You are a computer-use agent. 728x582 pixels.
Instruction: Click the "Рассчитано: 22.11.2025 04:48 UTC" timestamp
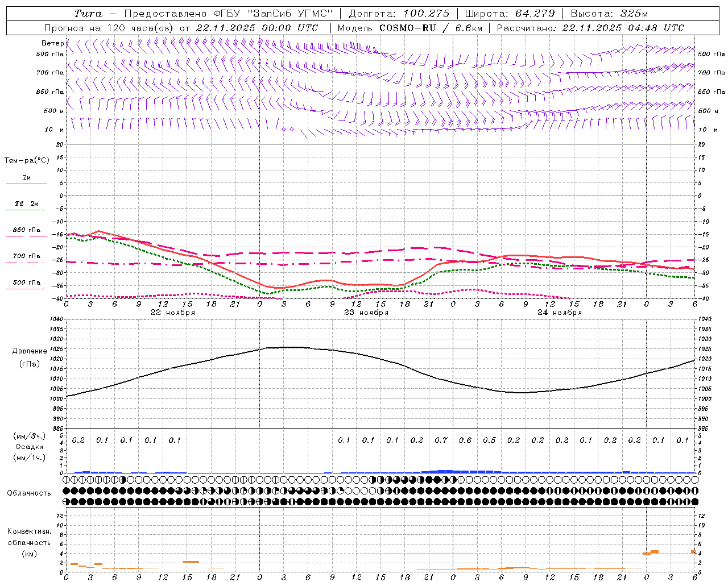click(x=590, y=28)
